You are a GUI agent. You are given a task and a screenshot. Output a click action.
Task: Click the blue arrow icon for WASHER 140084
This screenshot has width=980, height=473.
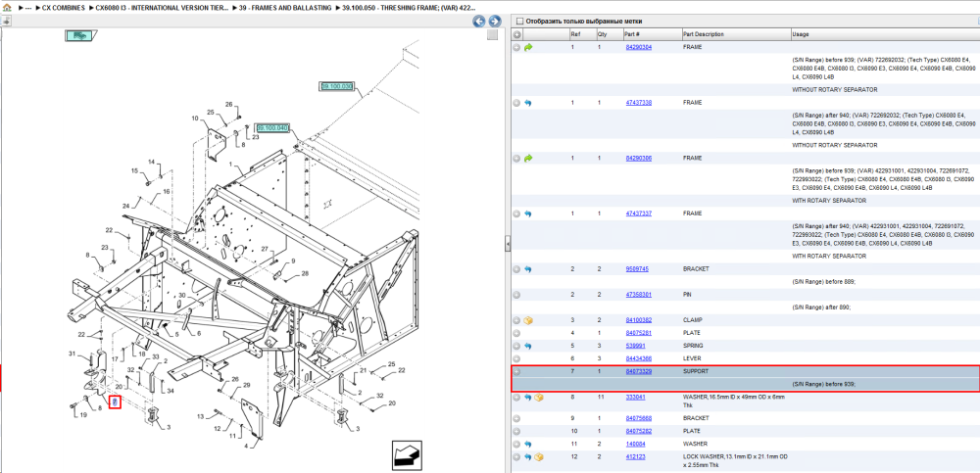528,445
